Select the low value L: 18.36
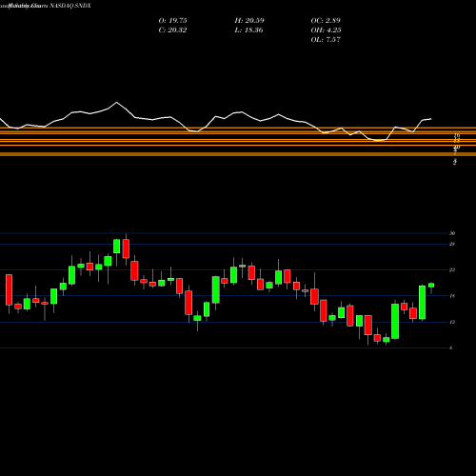This screenshot has width=476, height=476. (249, 30)
